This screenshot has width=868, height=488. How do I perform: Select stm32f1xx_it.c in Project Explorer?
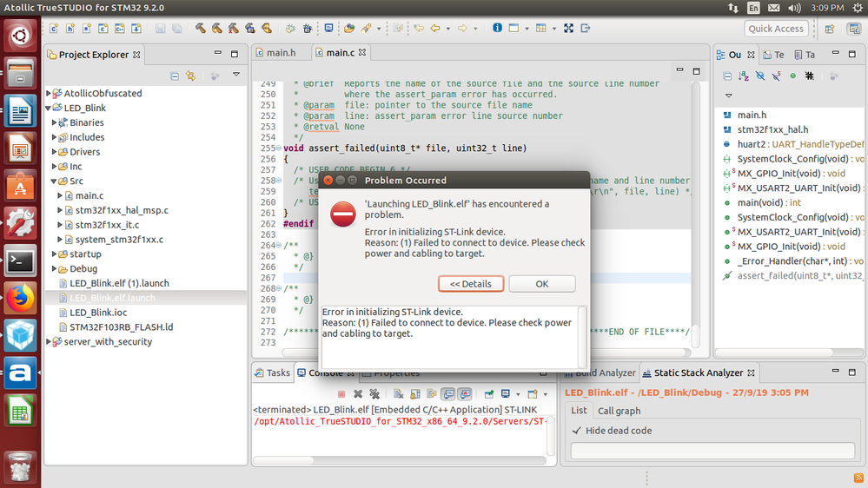point(107,225)
